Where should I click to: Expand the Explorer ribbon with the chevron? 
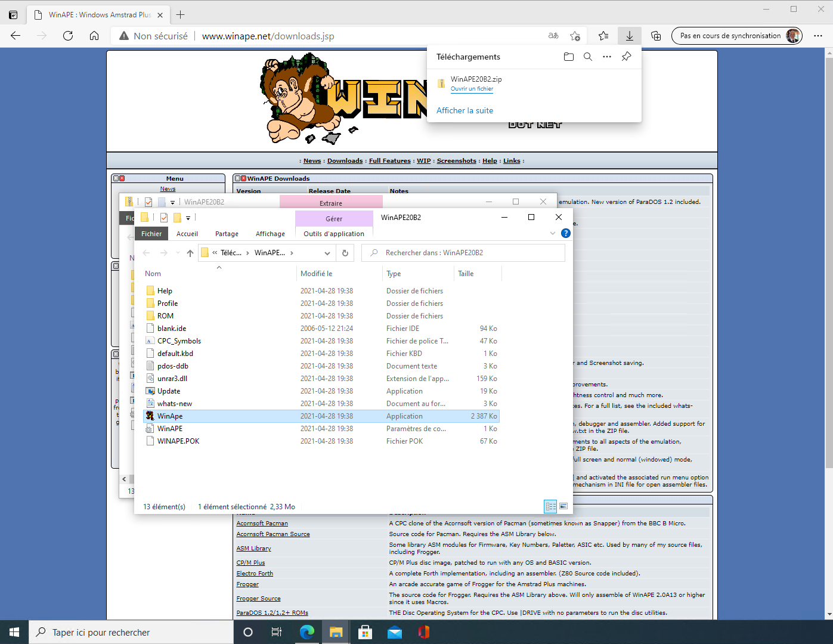click(x=552, y=233)
